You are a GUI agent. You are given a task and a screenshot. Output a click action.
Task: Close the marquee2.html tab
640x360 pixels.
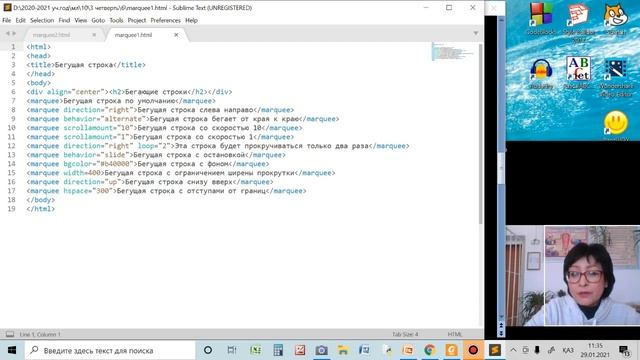coord(94,35)
